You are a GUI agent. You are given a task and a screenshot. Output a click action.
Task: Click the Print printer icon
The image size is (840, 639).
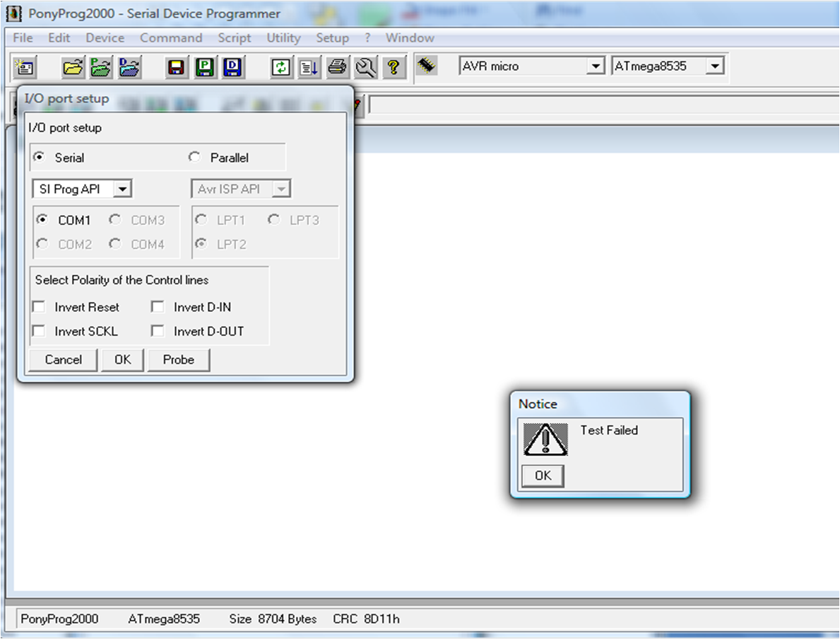pyautogui.click(x=338, y=67)
